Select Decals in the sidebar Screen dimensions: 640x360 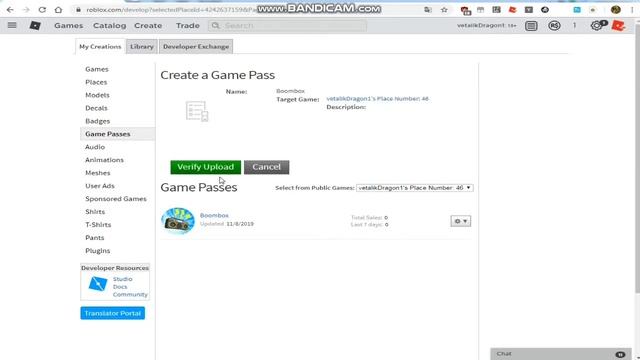[x=96, y=108]
